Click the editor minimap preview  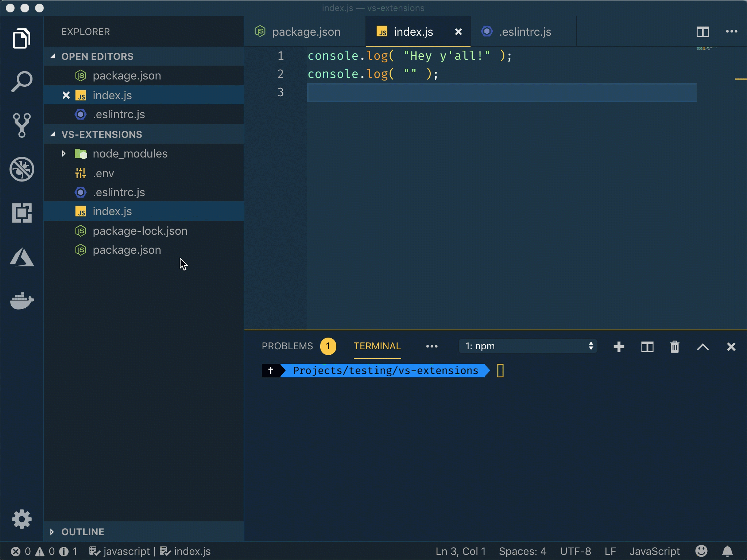click(x=707, y=48)
